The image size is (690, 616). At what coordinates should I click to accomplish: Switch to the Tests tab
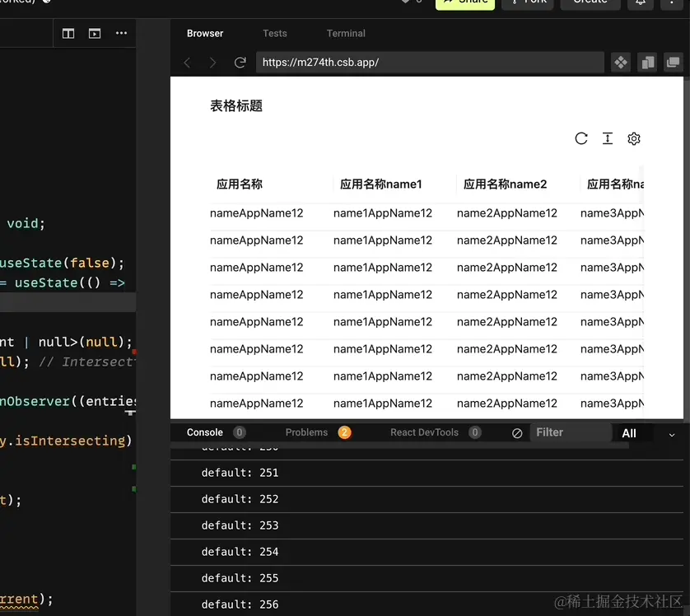pyautogui.click(x=274, y=33)
